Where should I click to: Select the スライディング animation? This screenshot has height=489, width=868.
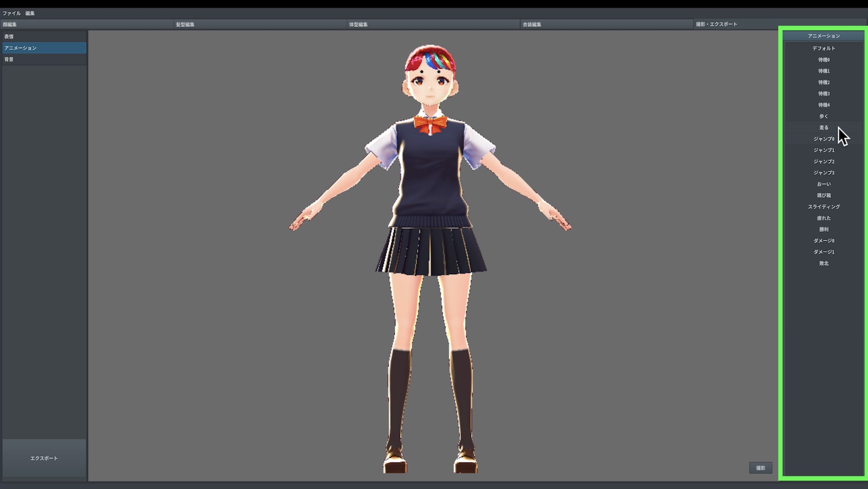tap(823, 207)
